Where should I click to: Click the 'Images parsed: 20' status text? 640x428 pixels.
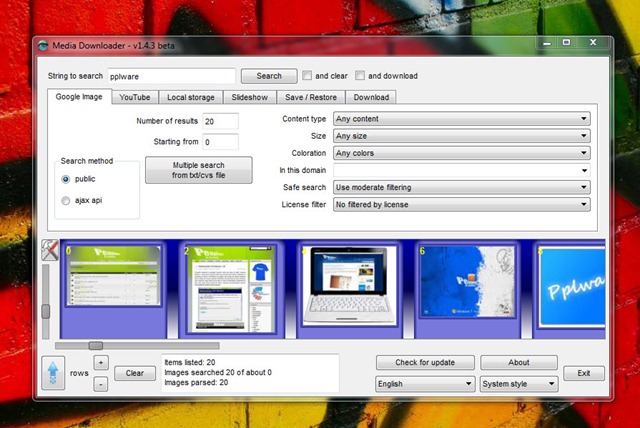click(196, 382)
